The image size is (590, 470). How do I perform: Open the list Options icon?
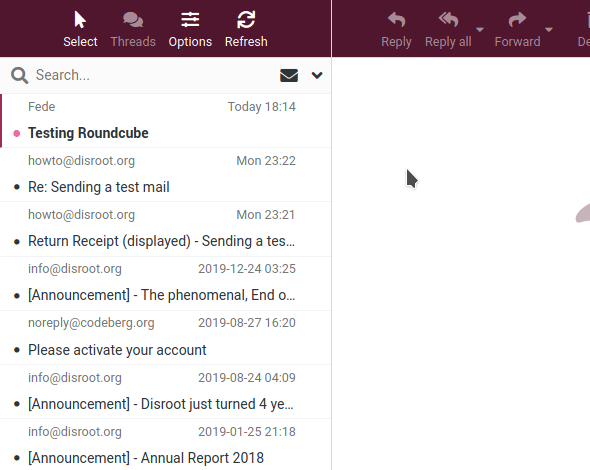(190, 20)
